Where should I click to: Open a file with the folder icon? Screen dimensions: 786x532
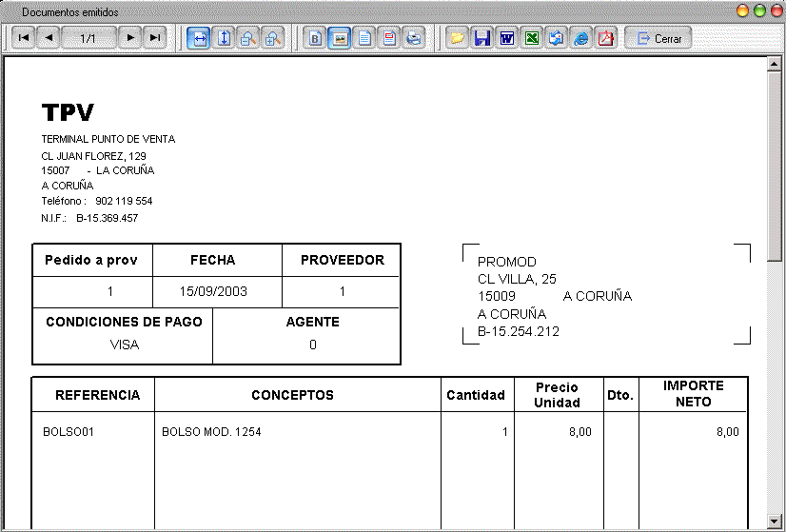coord(458,38)
